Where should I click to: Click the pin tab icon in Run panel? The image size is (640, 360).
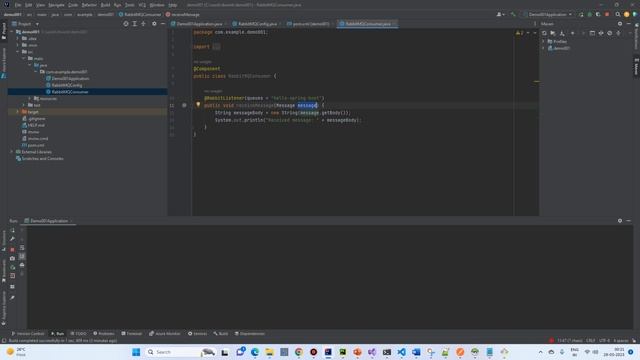pos(13,298)
